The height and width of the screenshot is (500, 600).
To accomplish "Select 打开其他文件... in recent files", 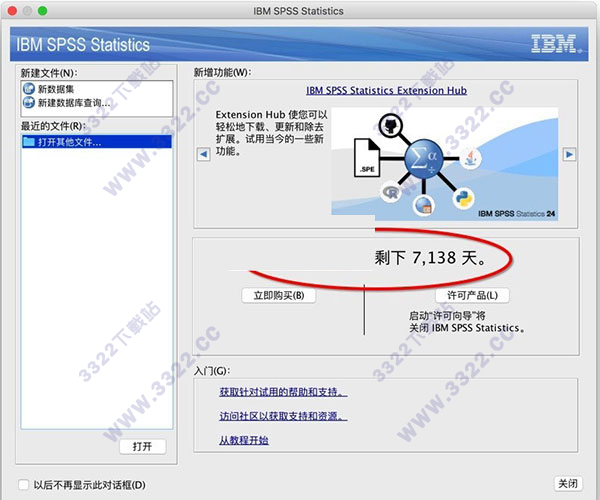I will coord(97,142).
